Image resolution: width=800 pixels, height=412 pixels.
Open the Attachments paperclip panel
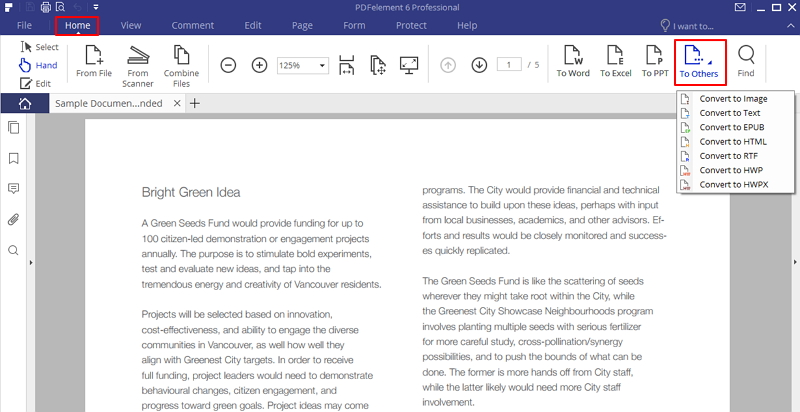tap(14, 220)
